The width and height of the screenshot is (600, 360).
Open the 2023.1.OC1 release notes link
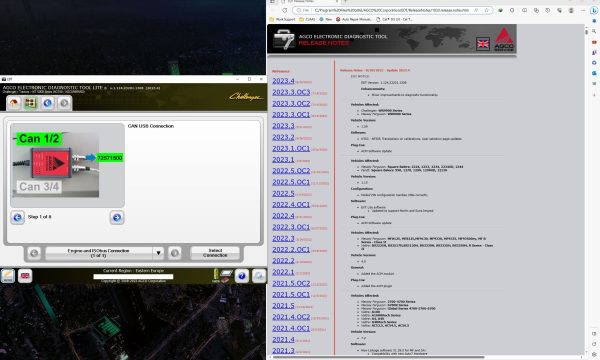[291, 148]
